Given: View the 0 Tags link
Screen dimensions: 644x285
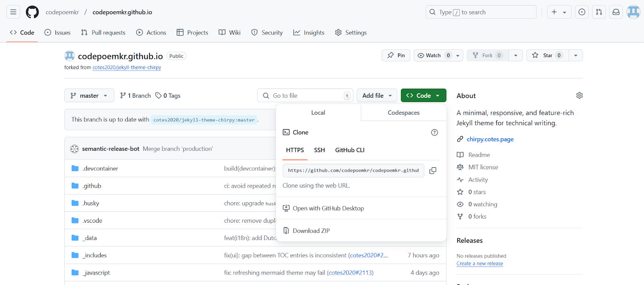Looking at the screenshot, I should tap(168, 96).
